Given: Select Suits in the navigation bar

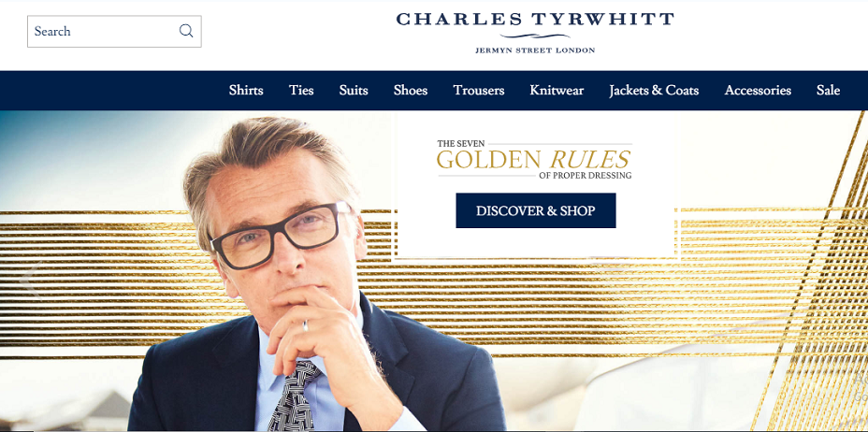Looking at the screenshot, I should (354, 90).
